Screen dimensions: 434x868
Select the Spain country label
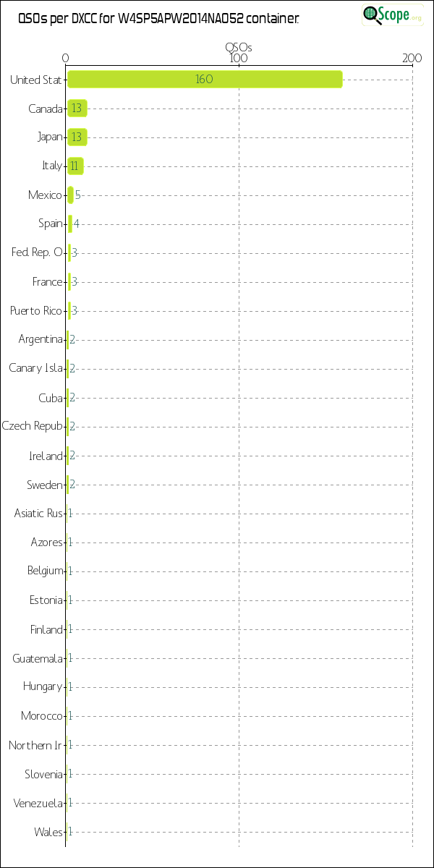point(51,224)
